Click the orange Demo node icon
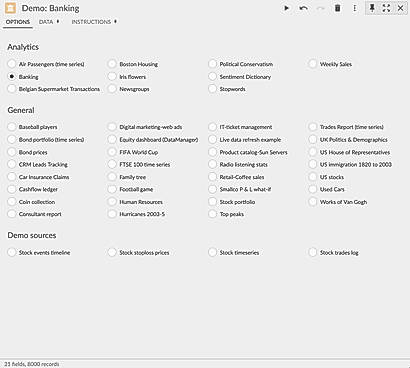The image size is (410, 368). (x=10, y=8)
